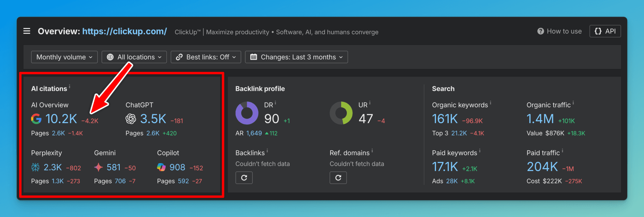Click the https://clickup.com/ overview link
644x217 pixels.
tap(125, 31)
